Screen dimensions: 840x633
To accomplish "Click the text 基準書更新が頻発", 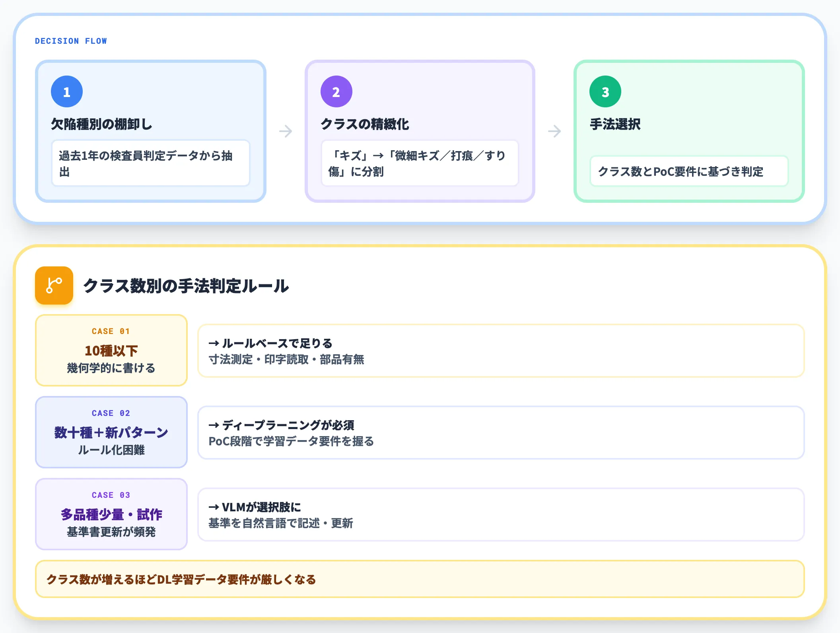I will (x=111, y=532).
